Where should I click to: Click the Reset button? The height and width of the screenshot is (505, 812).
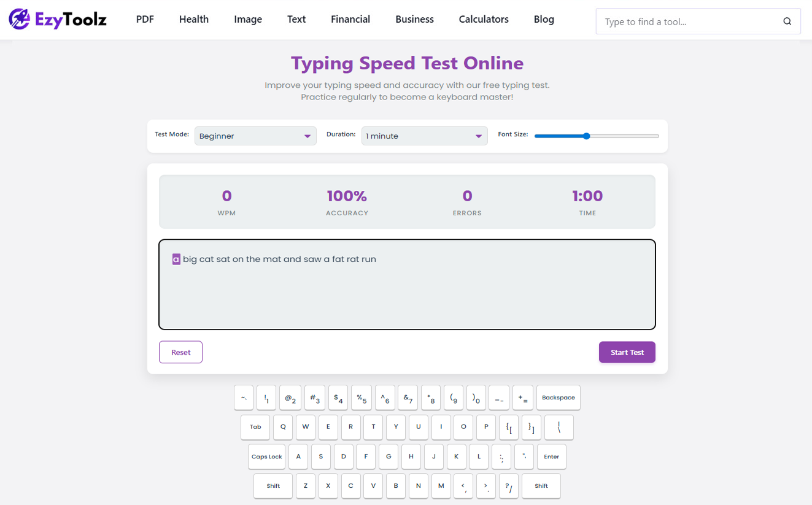click(x=180, y=352)
